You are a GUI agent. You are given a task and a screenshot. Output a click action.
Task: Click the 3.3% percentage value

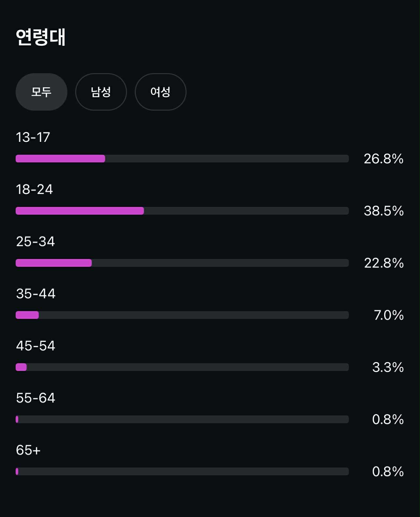[388, 367]
